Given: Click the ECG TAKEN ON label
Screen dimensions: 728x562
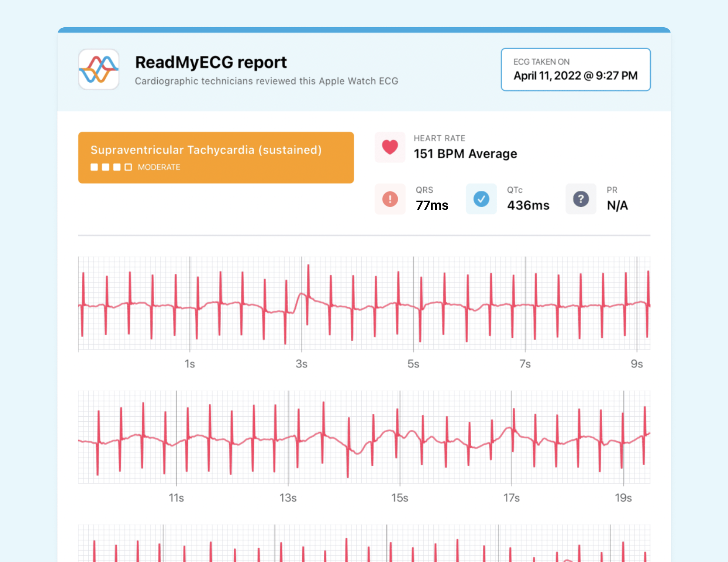Looking at the screenshot, I should point(541,62).
